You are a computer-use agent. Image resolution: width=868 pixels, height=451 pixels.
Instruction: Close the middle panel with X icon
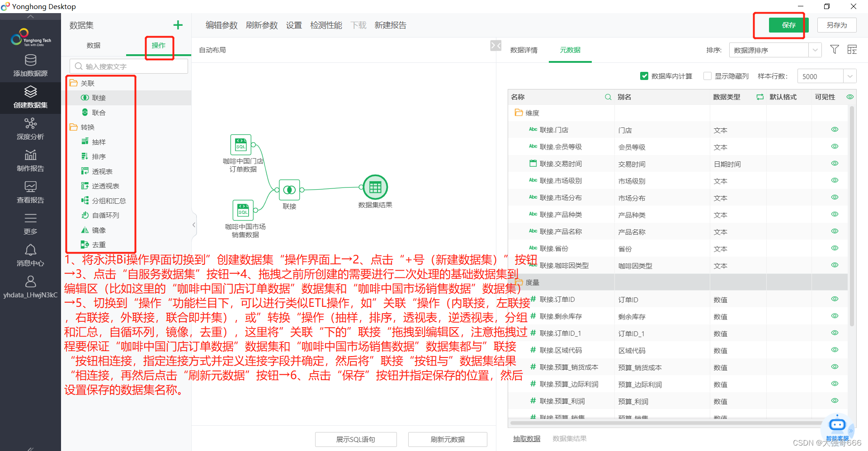point(496,46)
